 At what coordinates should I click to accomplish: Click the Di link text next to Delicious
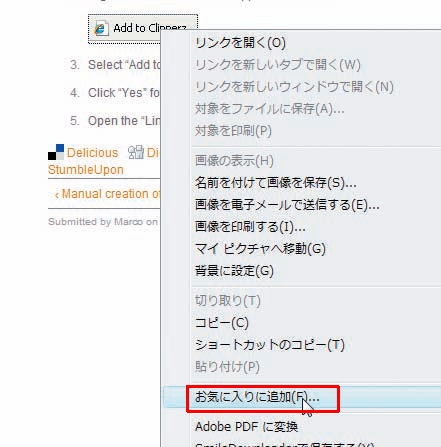pos(153,153)
